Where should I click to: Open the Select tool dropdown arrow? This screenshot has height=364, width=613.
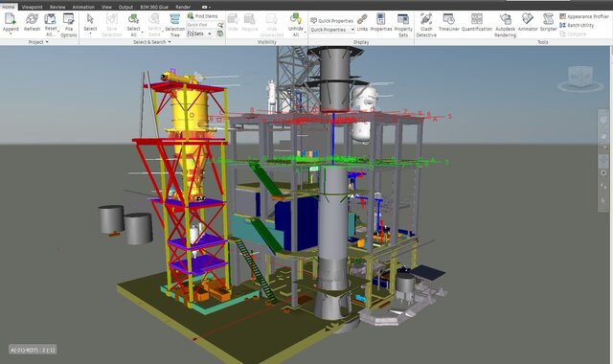90,34
